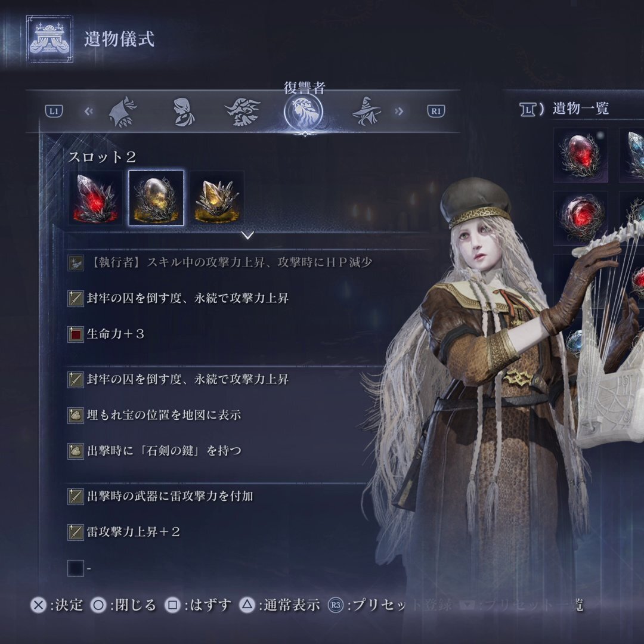Click the 決定 confirm button
The width and height of the screenshot is (644, 644).
(x=57, y=605)
